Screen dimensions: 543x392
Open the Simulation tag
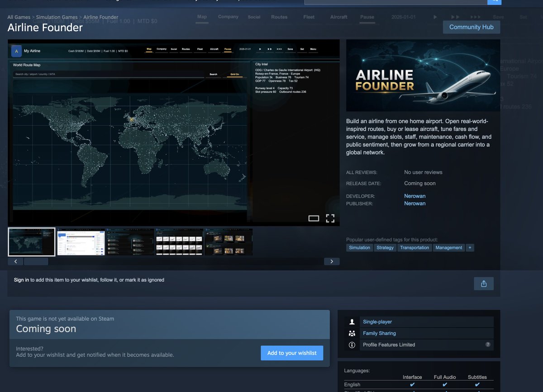[x=360, y=248]
